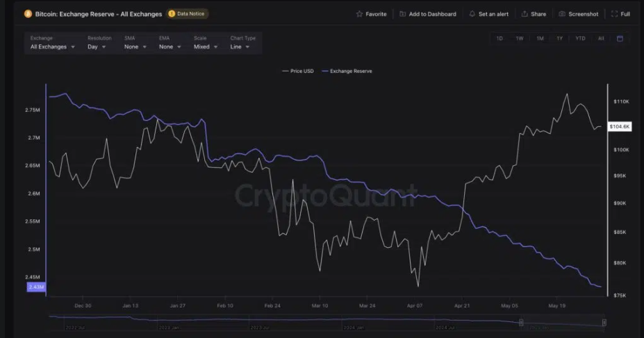Click the 2.6M reserve axis label
Image resolution: width=644 pixels, height=338 pixels.
(33, 194)
